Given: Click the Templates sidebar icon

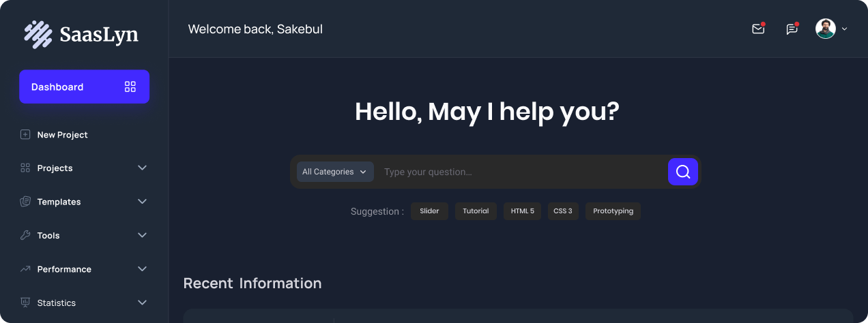Looking at the screenshot, I should point(25,202).
